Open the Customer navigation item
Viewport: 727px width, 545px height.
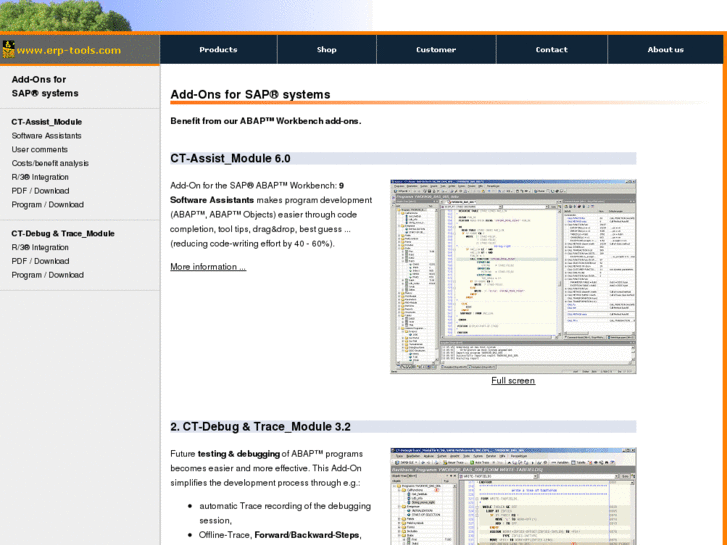coord(436,50)
